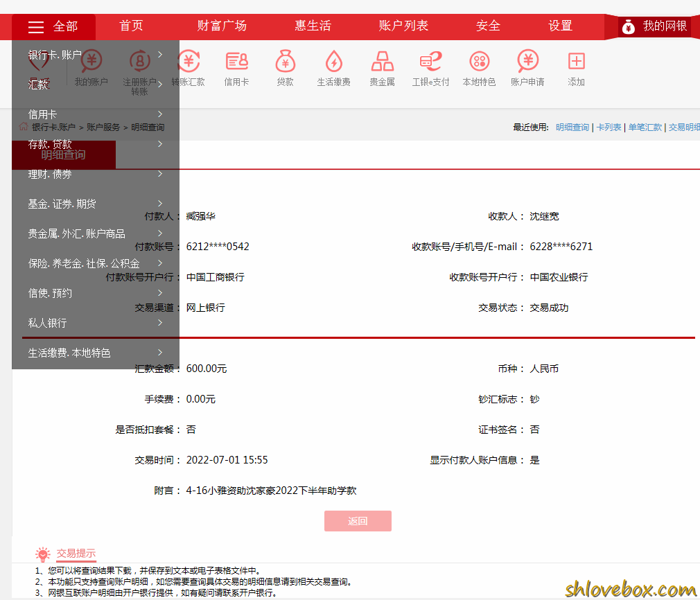The width and height of the screenshot is (700, 600).
Task: Open the 惠生活 menu
Action: coord(313,26)
